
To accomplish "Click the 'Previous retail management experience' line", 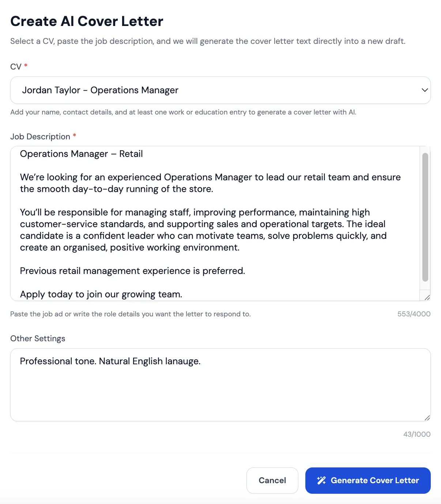I will [132, 271].
